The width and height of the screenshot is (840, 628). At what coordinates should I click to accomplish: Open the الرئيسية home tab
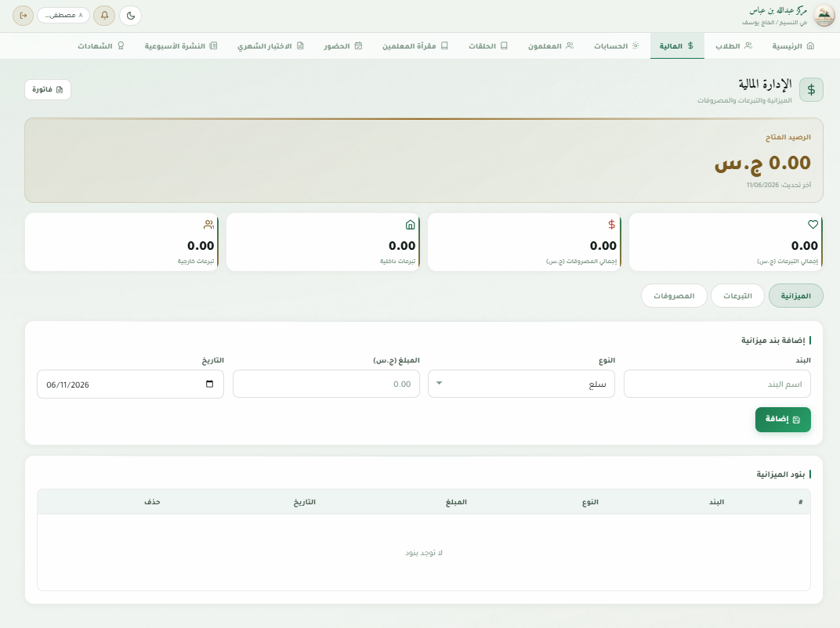pos(793,46)
